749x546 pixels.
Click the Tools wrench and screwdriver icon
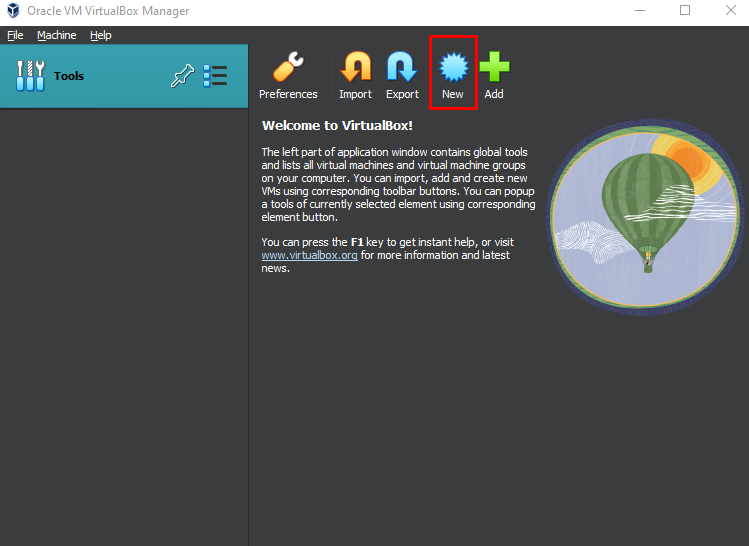coord(30,76)
